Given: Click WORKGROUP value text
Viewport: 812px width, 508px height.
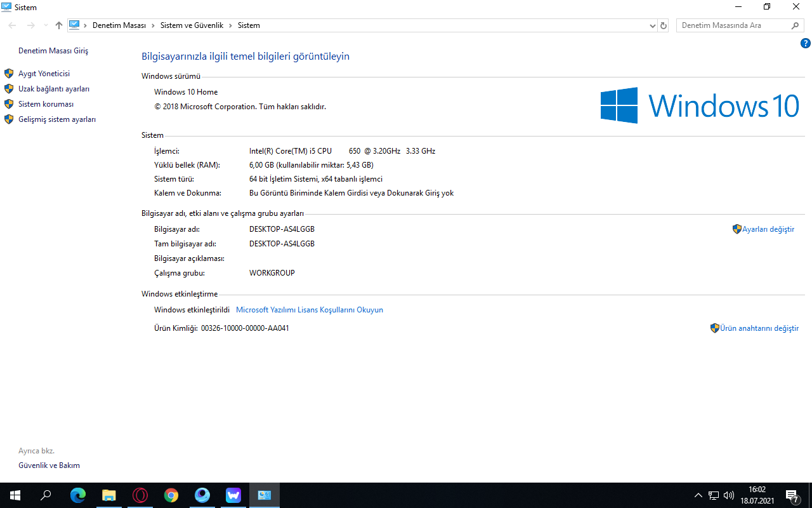Looking at the screenshot, I should (x=272, y=273).
